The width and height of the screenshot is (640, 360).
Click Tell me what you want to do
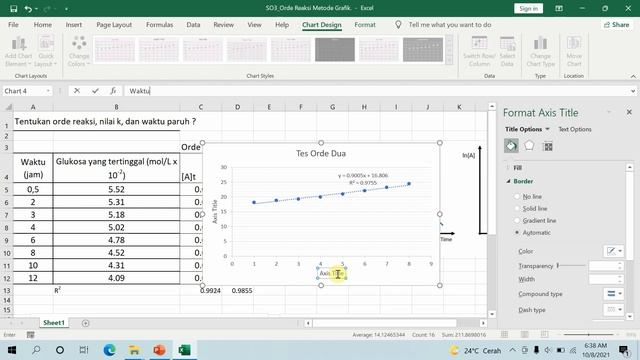click(x=450, y=24)
